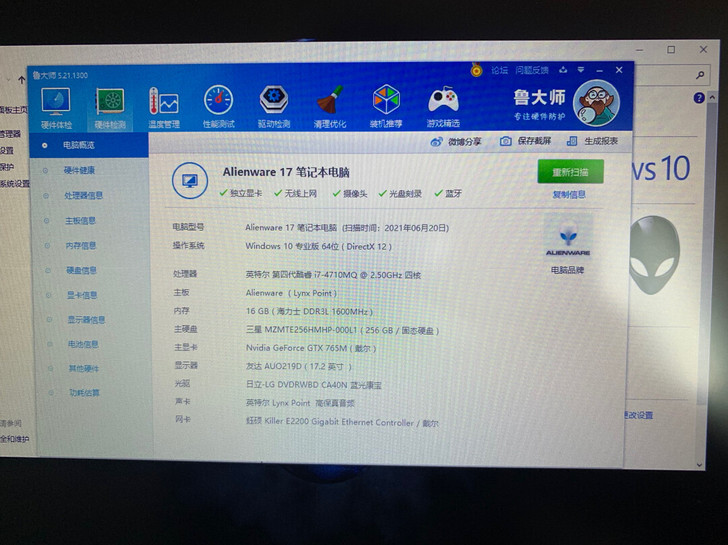The image size is (728, 545).
Task: Click the round monitor icon beside Alienware 17
Action: pos(190,181)
